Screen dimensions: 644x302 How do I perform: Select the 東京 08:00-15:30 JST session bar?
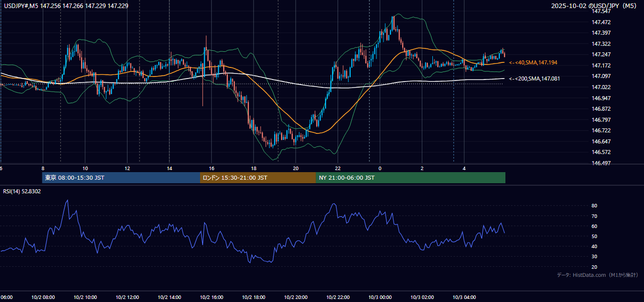click(121, 178)
